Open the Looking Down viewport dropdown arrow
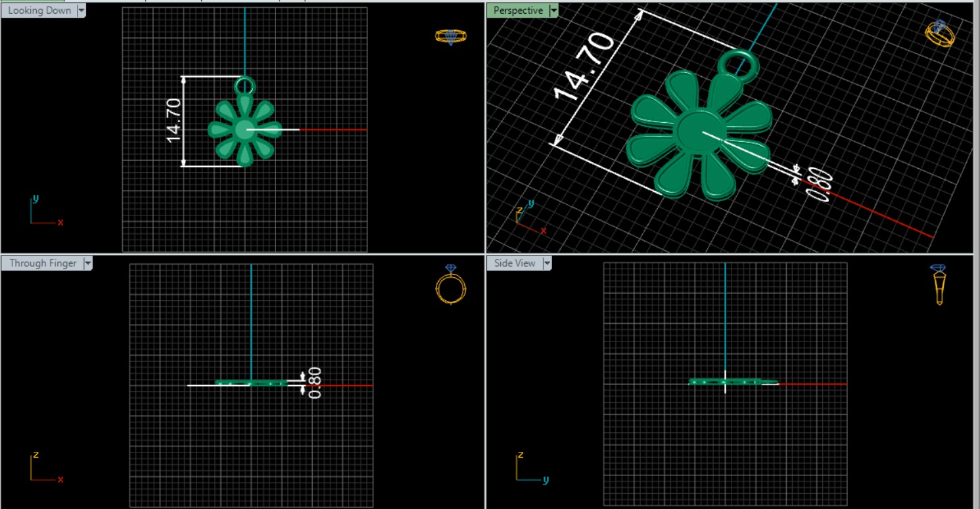This screenshot has height=509, width=980. click(81, 11)
